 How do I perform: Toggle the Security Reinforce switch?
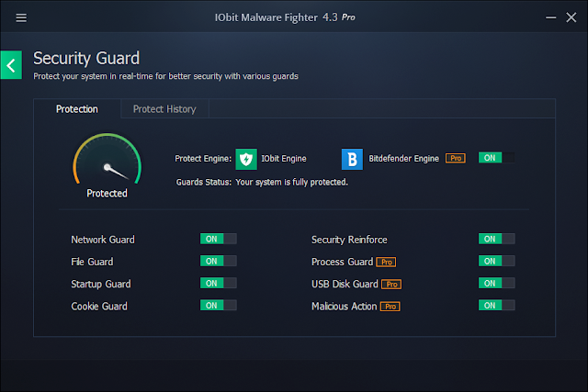[x=496, y=239]
